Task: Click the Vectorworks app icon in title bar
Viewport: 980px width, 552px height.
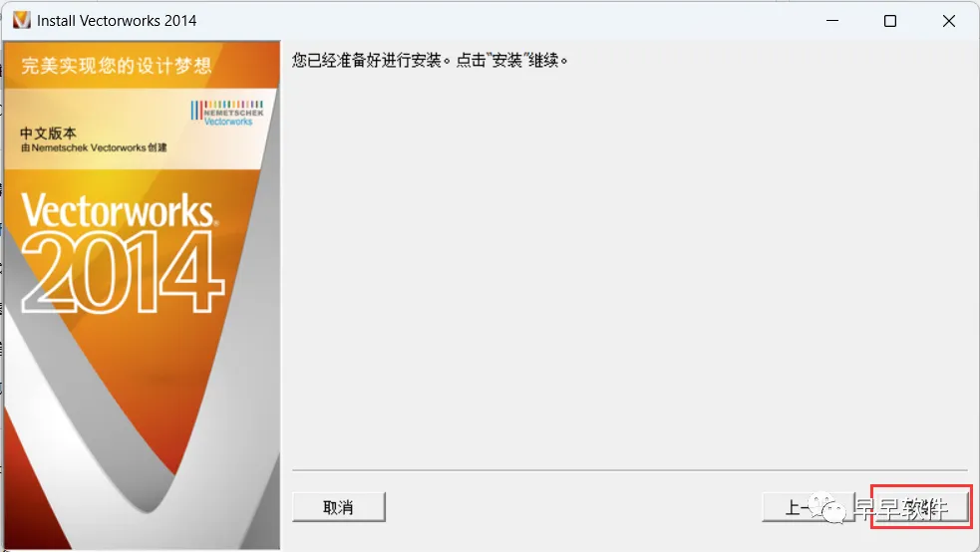Action: [21, 21]
